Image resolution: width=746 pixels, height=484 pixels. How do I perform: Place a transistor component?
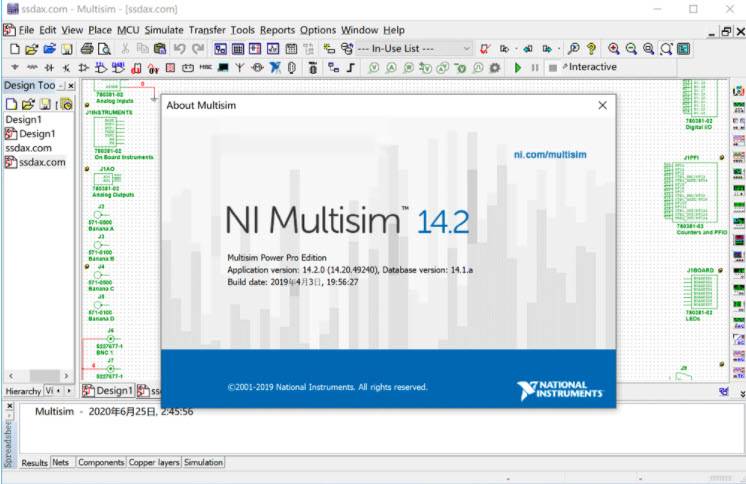66,68
